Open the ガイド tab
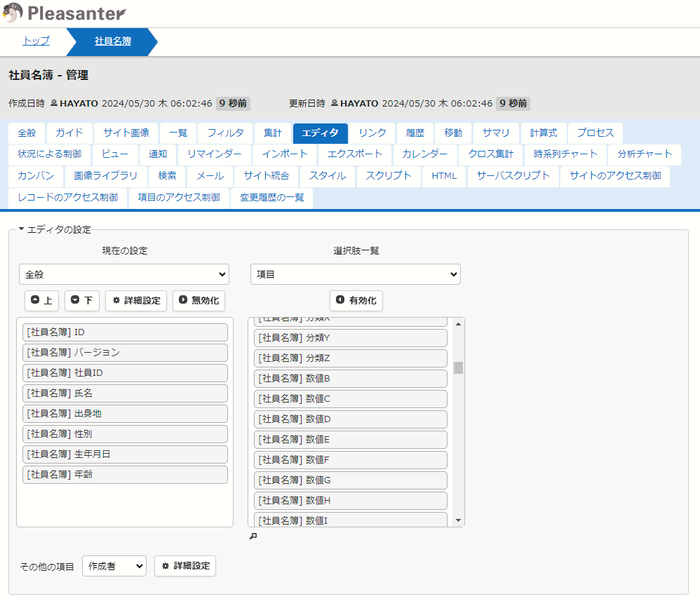700x601 pixels. 69,133
